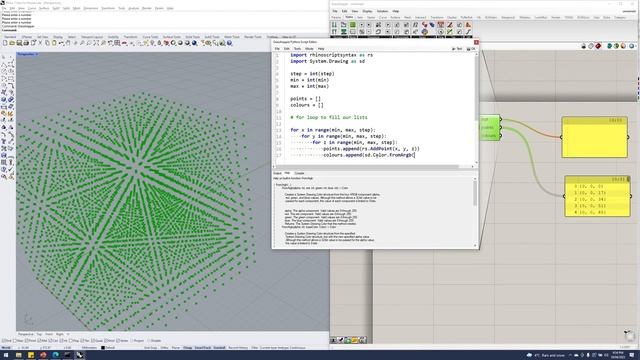This screenshot has width=640, height=360.
Task: Click the Copy icon in Rhino toolbar
Action: click(x=47, y=43)
